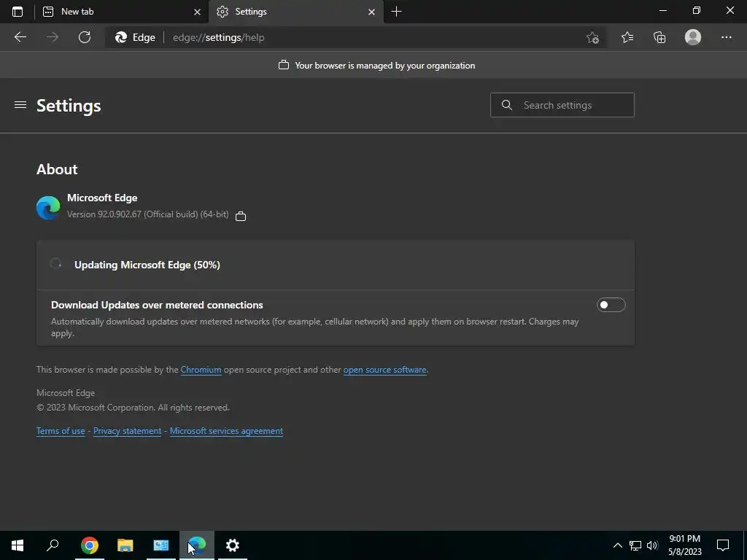Open the notification action center icon
The height and width of the screenshot is (560, 747).
coord(723,545)
